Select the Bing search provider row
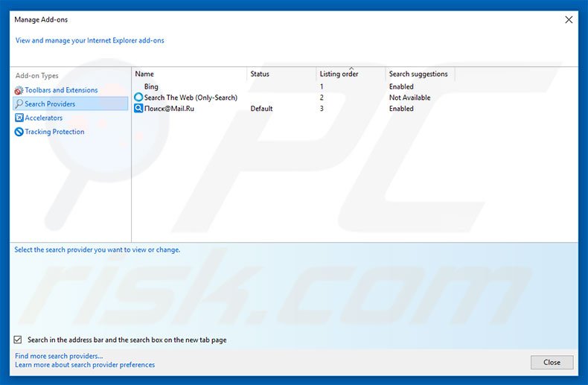Screen dimensions: 588x385 [x=151, y=87]
